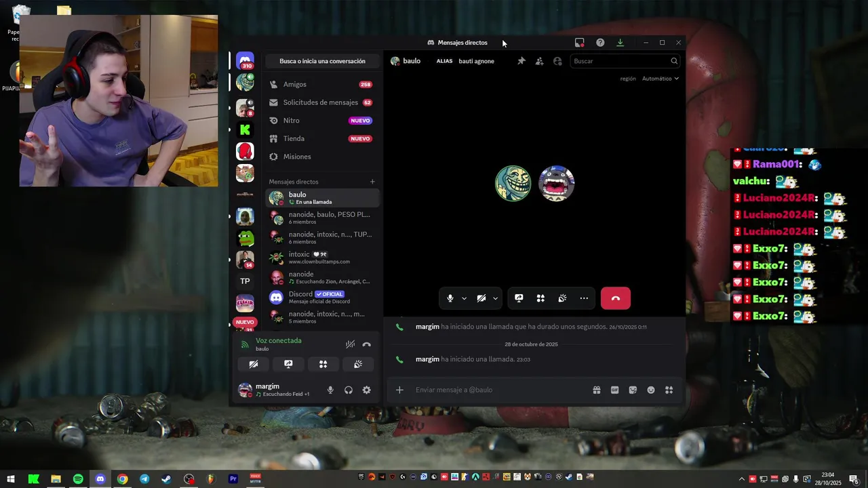868x488 pixels.
Task: Mute microphone in call controls
Action: 450,298
